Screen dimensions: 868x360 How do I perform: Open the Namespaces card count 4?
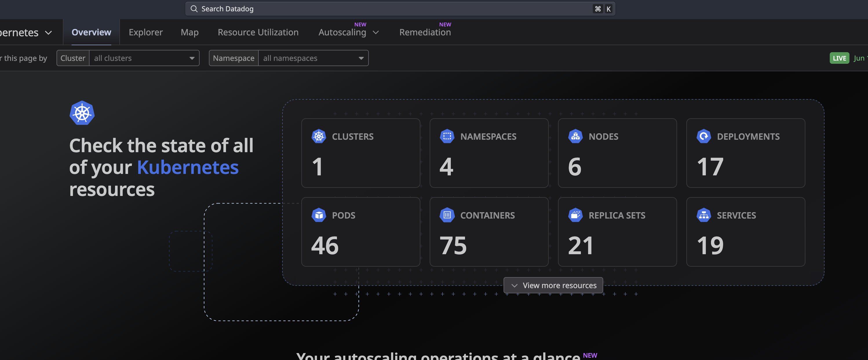point(446,166)
